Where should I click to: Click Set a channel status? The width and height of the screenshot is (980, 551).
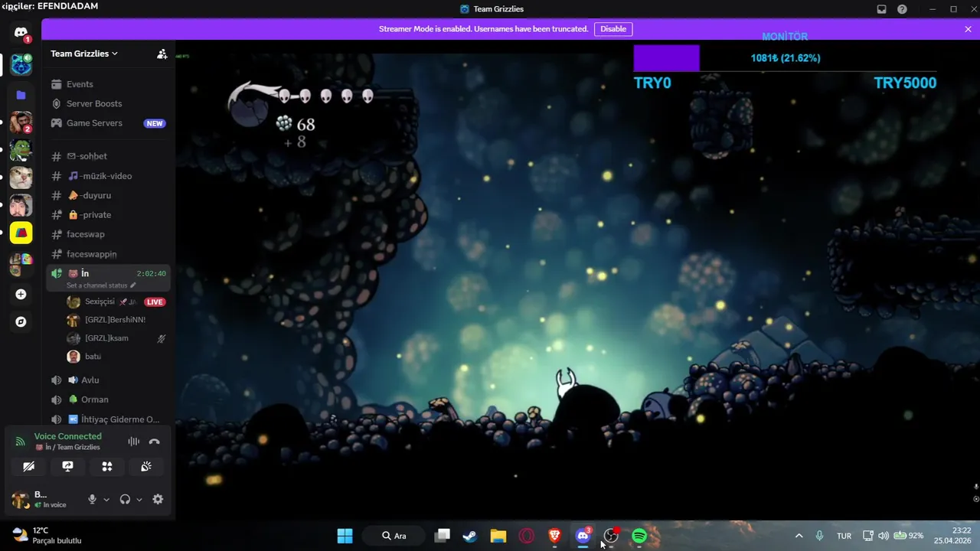pyautogui.click(x=101, y=285)
